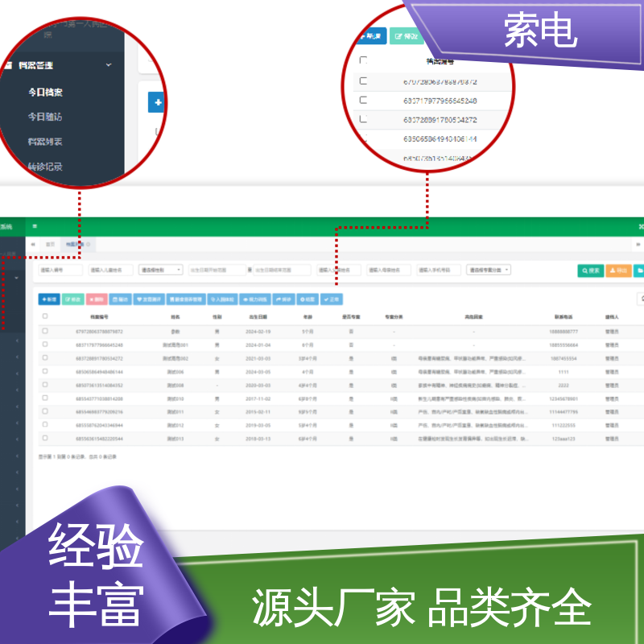Click the birth date cell 2015-02-11
Image resolution: width=644 pixels, height=644 pixels.
coord(258,412)
